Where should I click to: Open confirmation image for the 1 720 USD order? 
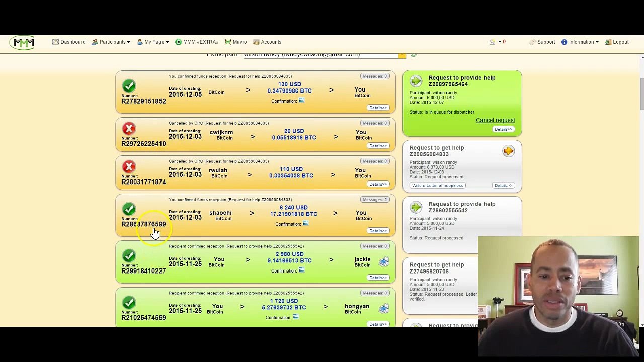click(x=296, y=317)
